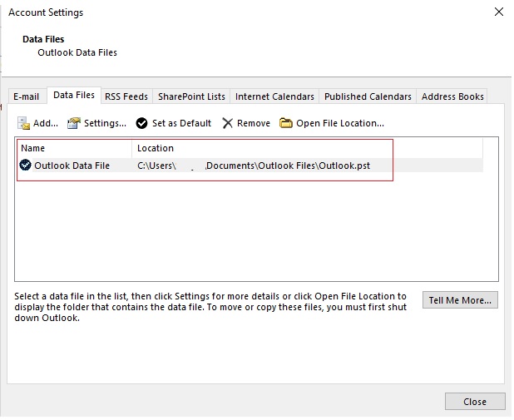Click the Close button at the bottom

(x=475, y=402)
